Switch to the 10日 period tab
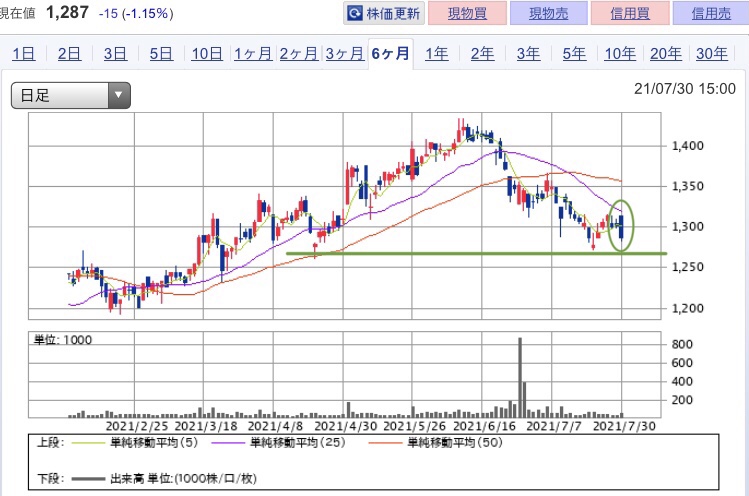The image size is (749, 496). tap(207, 54)
